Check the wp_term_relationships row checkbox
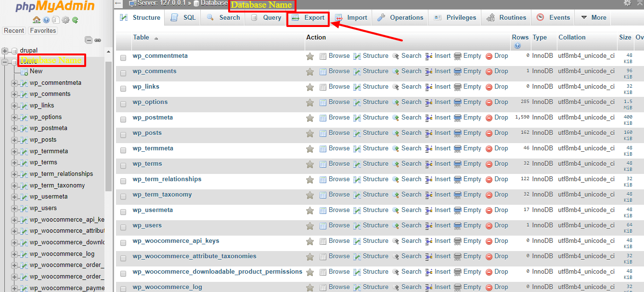 (x=123, y=181)
